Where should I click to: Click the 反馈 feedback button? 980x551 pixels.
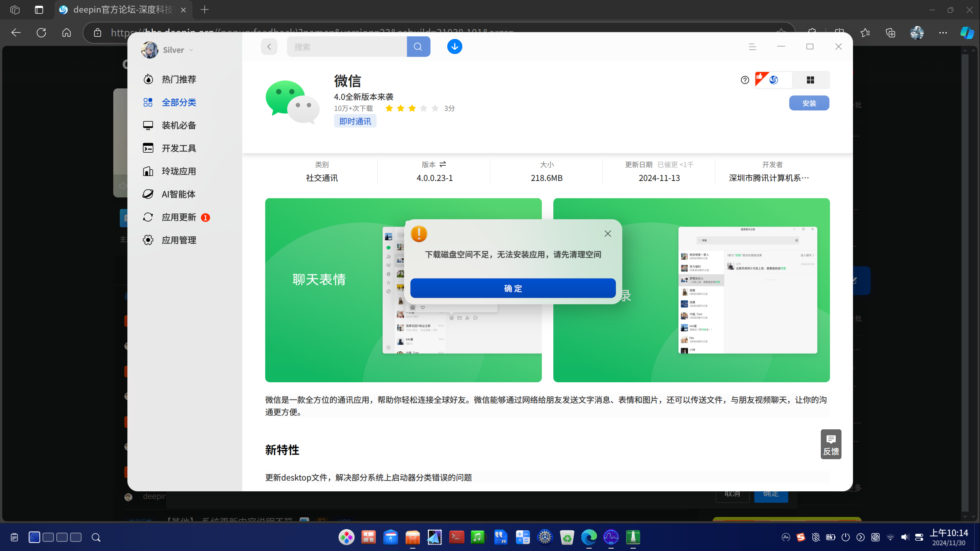pyautogui.click(x=831, y=444)
